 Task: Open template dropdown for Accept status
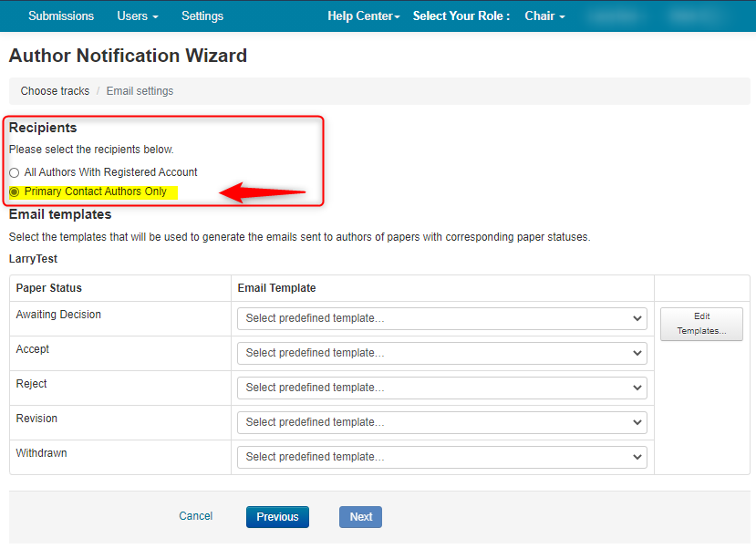tap(442, 353)
